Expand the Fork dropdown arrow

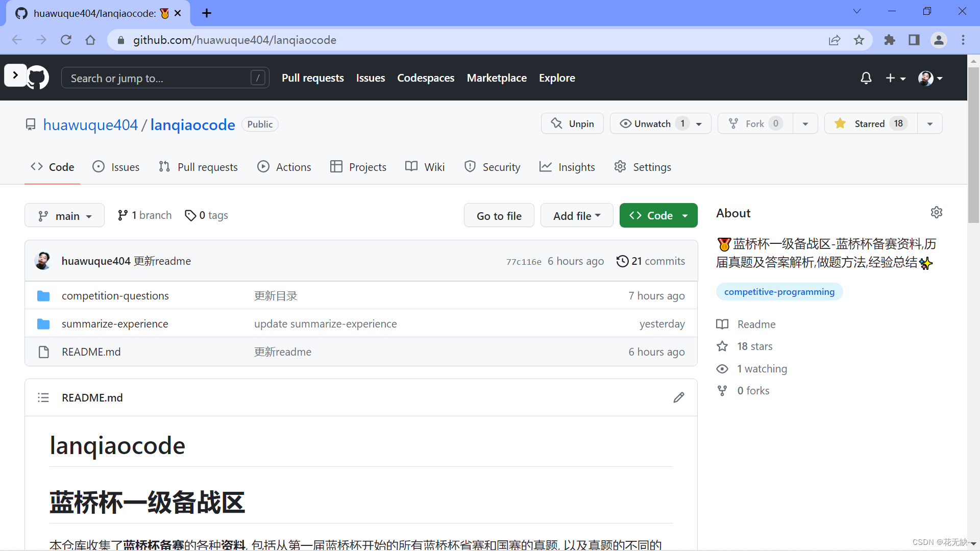tap(804, 124)
